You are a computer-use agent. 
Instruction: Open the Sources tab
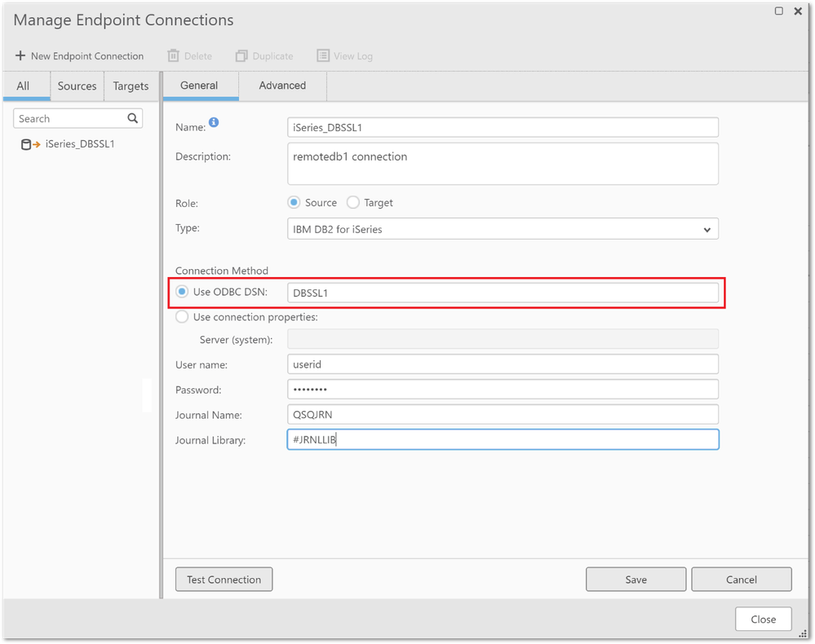coord(77,85)
